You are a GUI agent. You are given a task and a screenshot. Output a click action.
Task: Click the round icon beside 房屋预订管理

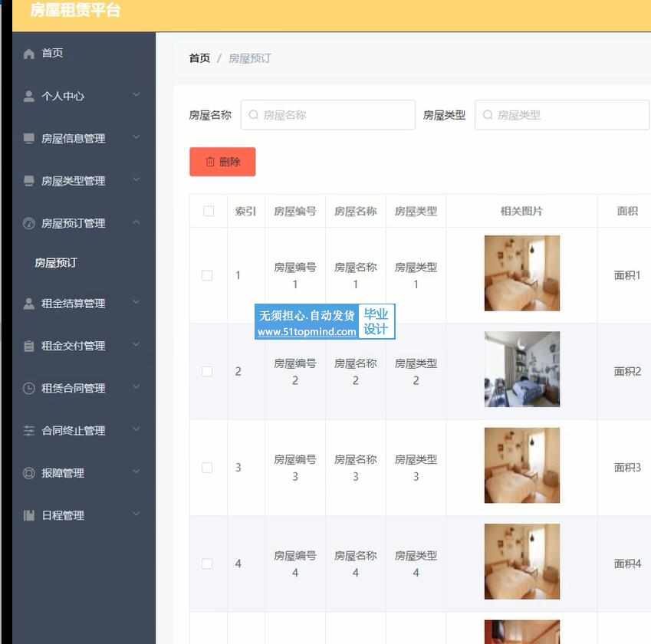pos(28,223)
